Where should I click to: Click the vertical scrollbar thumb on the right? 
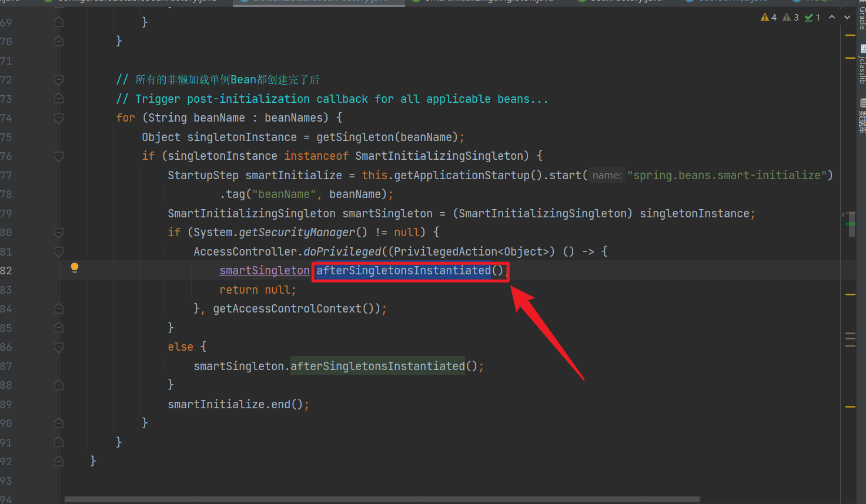[852, 224]
